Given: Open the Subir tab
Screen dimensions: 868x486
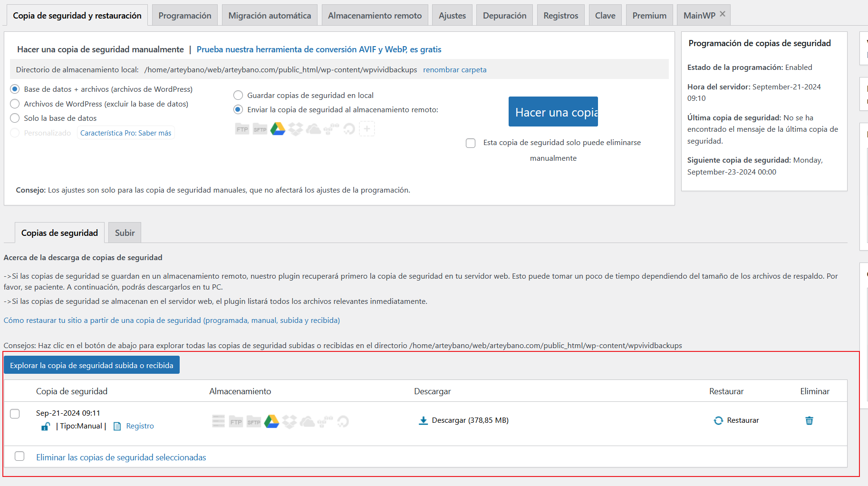Looking at the screenshot, I should (125, 233).
